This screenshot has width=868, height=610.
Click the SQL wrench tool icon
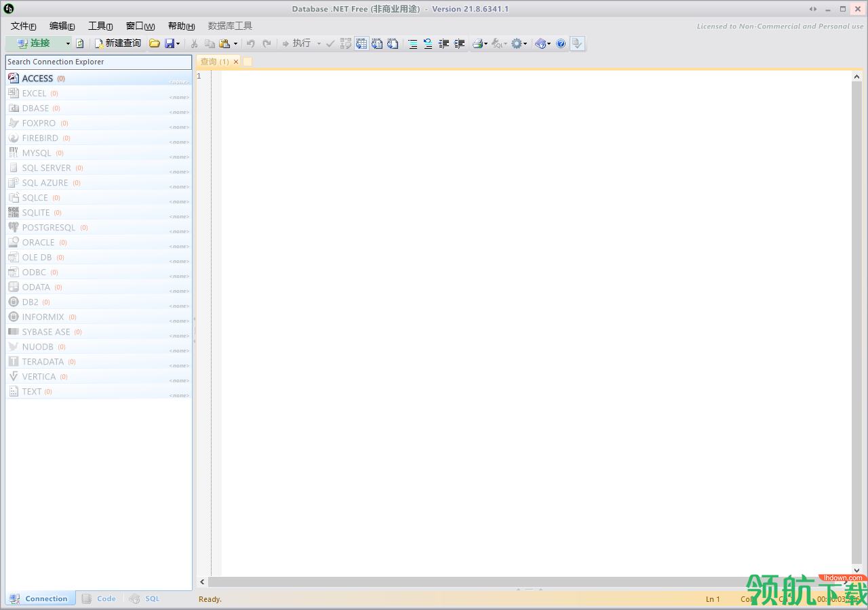497,43
